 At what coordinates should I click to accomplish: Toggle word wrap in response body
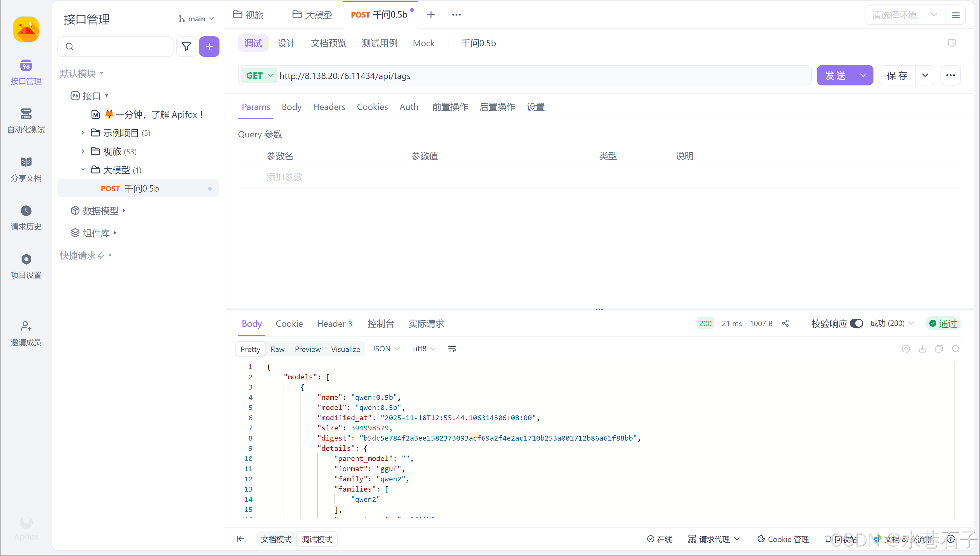point(452,349)
